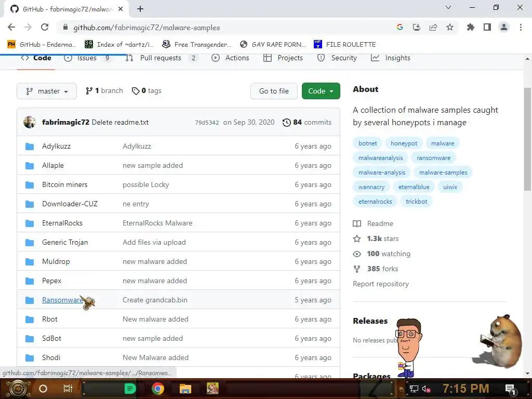
Task: View the 385 forks link
Action: (x=376, y=269)
